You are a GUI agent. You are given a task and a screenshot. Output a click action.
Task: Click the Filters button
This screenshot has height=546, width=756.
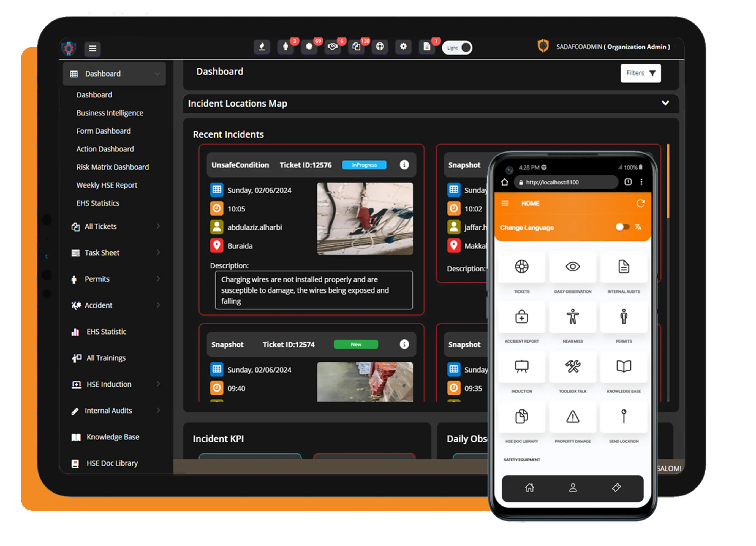tap(640, 73)
